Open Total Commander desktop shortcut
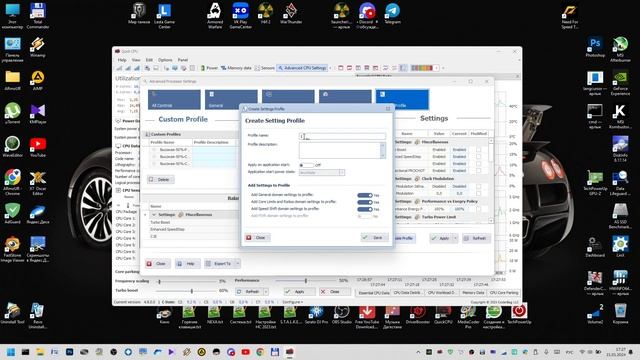This screenshot has height=360, width=640. click(x=38, y=16)
